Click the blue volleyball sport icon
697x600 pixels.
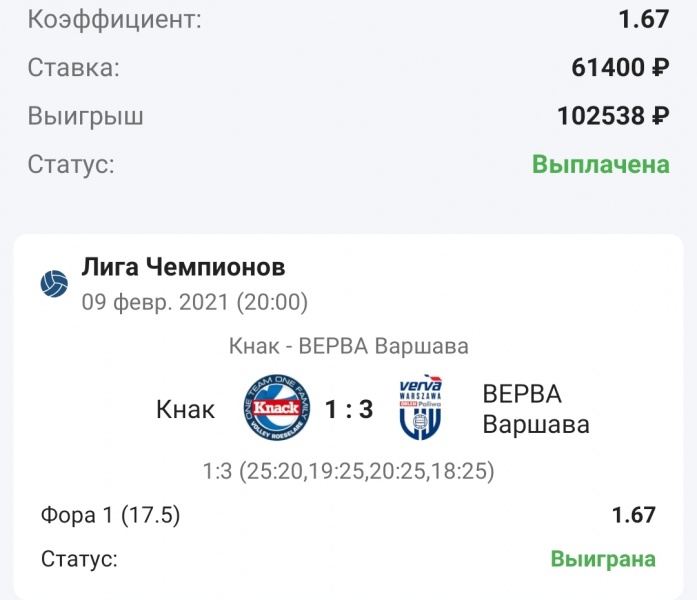click(x=54, y=284)
